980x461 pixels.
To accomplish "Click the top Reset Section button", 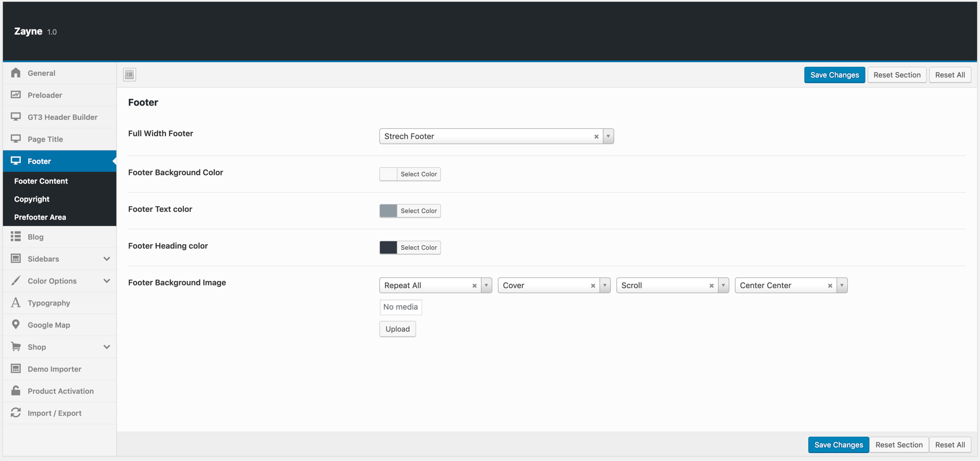I will (x=897, y=75).
